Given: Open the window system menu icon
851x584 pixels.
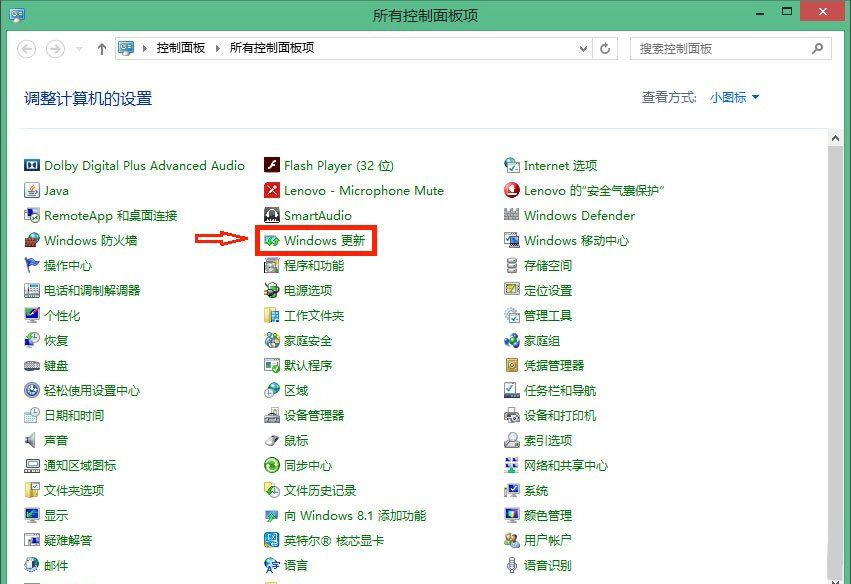Looking at the screenshot, I should (x=17, y=14).
